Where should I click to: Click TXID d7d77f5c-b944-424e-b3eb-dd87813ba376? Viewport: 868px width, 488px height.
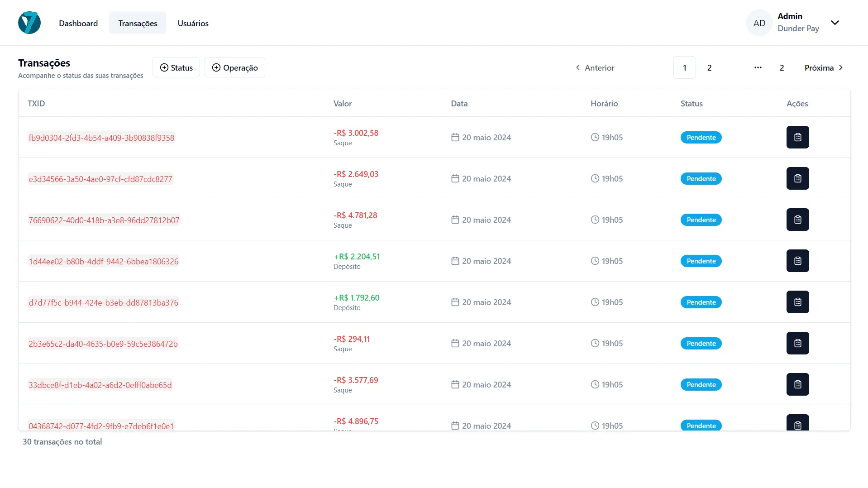coord(104,302)
